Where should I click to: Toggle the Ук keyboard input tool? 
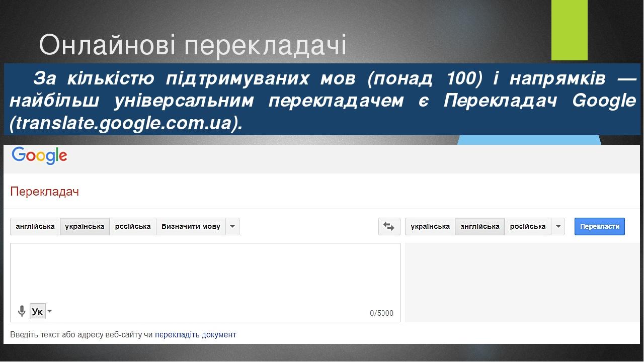click(x=38, y=311)
